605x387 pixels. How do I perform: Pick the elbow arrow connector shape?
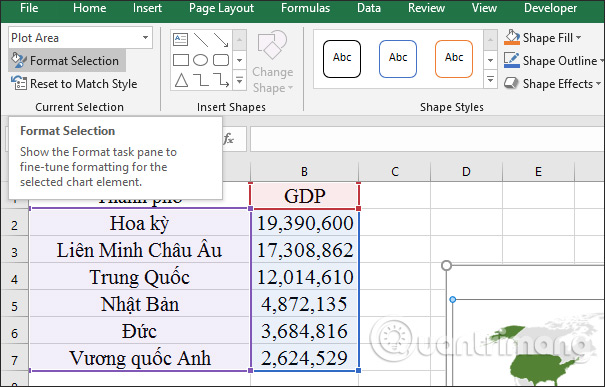click(221, 80)
